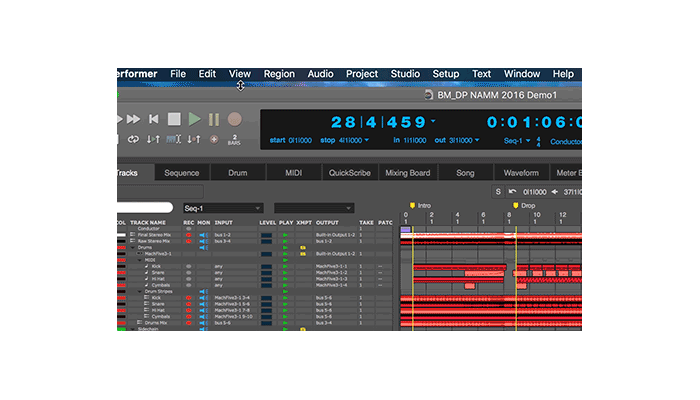Toggle record enable on Conductor track
Viewport: 700px width, 400px height.
[x=188, y=229]
